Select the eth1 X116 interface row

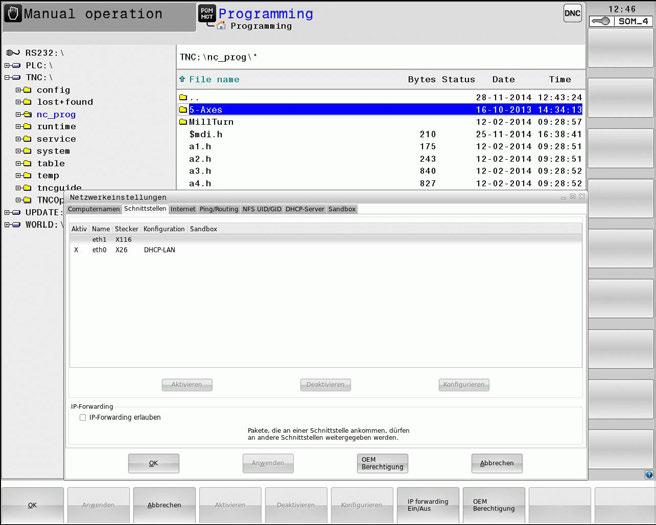[x=325, y=239]
